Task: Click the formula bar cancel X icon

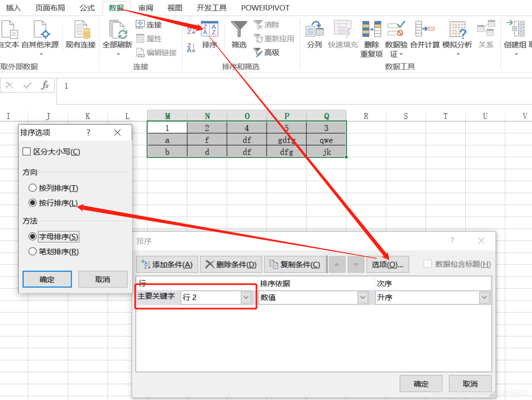Action: (x=10, y=85)
